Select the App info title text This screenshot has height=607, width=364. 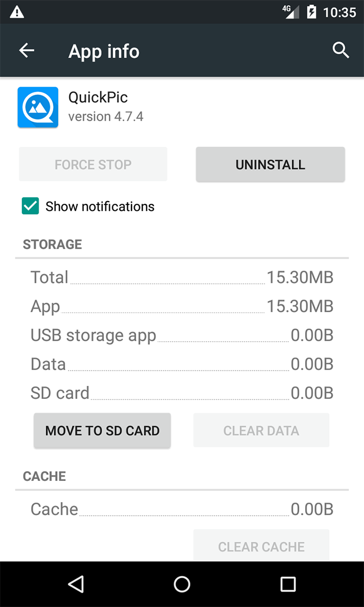coord(104,50)
